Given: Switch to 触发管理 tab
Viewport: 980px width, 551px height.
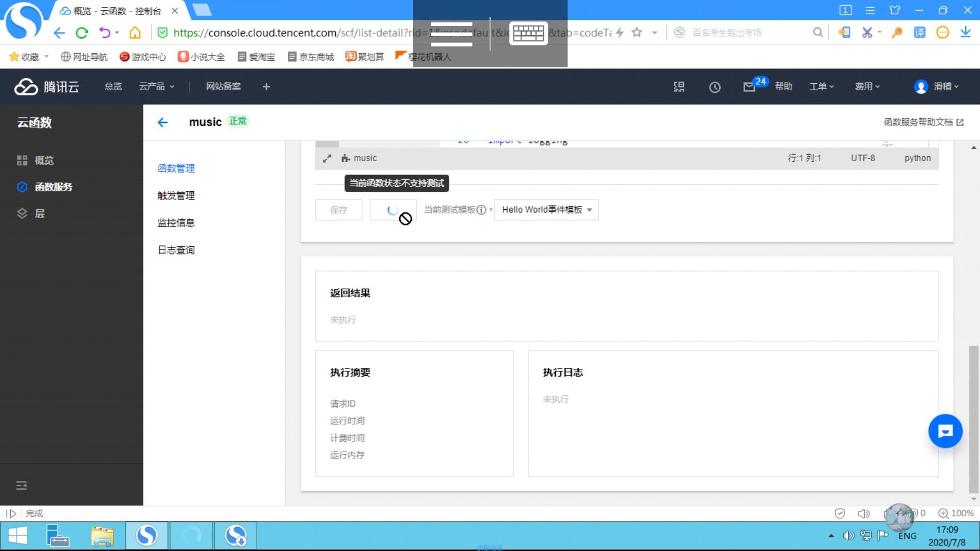Looking at the screenshot, I should pyautogui.click(x=176, y=195).
